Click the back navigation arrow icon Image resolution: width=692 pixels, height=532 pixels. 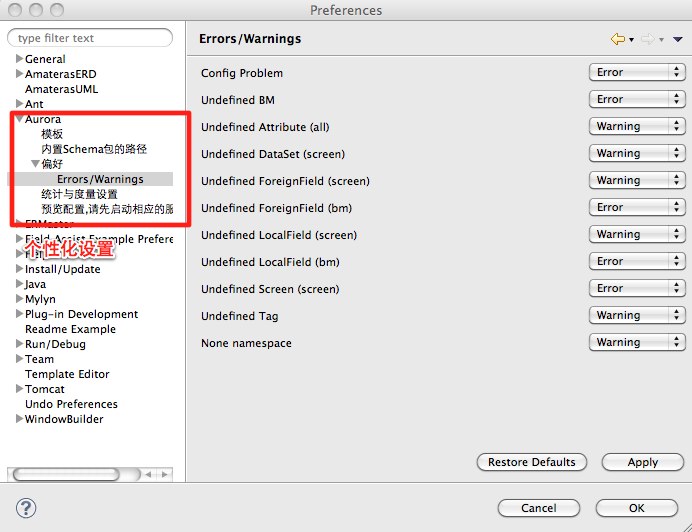pyautogui.click(x=617, y=39)
